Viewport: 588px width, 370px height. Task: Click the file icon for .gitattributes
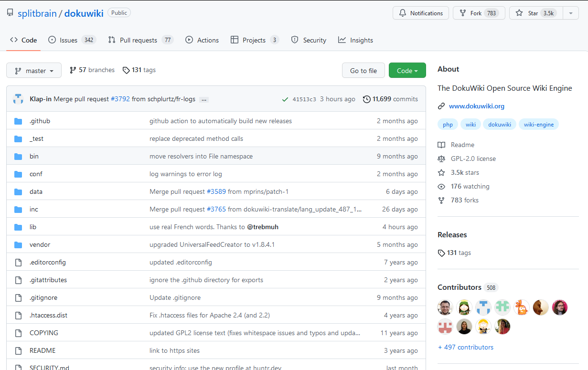coord(18,280)
